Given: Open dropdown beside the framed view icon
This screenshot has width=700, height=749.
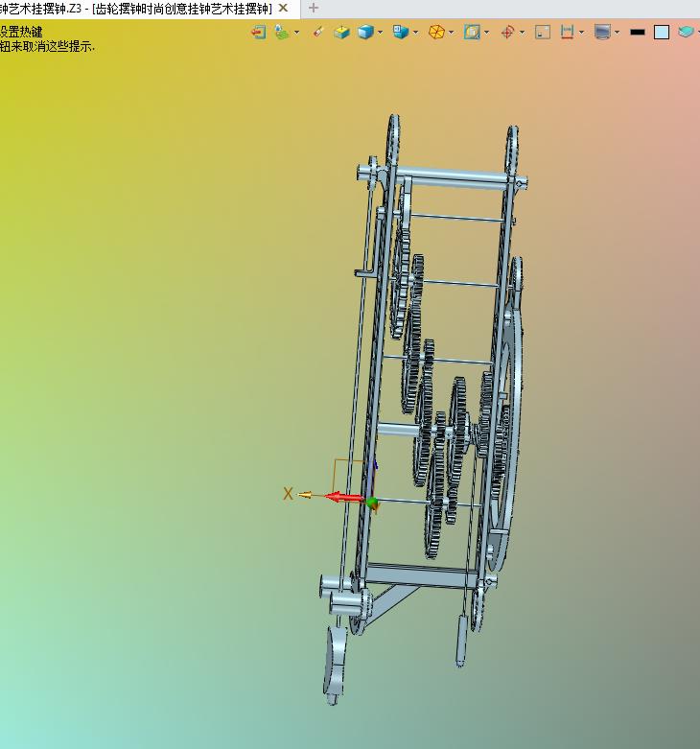Looking at the screenshot, I should tap(486, 33).
